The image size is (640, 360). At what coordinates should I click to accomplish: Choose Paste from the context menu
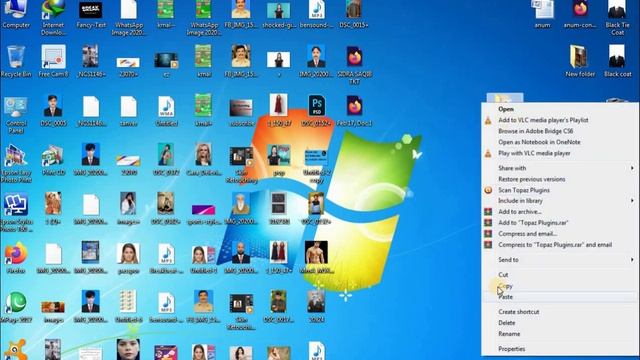click(505, 297)
